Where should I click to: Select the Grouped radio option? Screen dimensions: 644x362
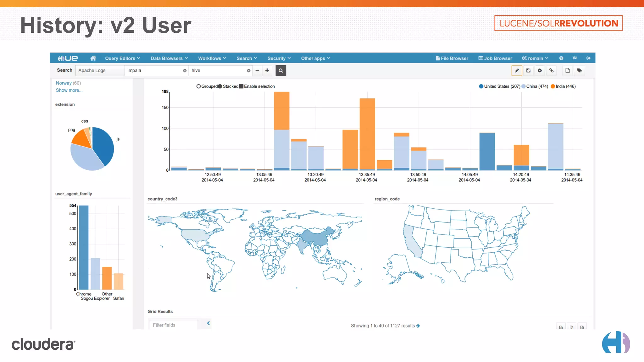pos(198,86)
